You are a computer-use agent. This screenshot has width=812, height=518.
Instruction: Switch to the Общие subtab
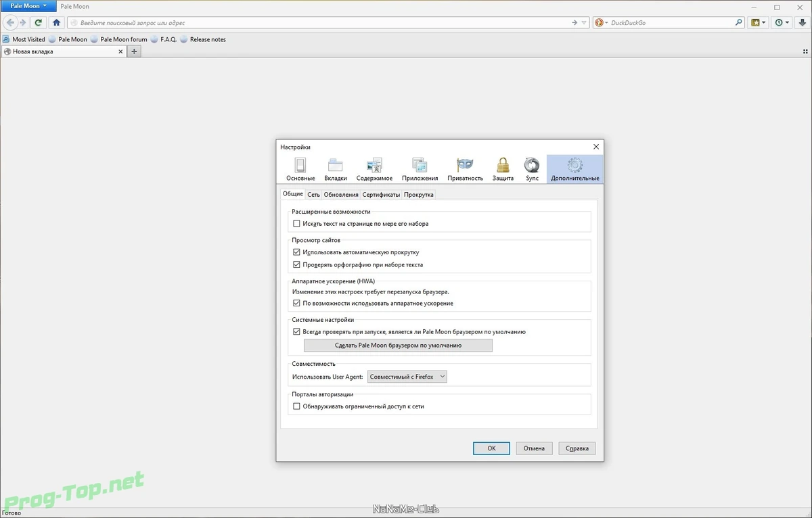[x=293, y=194]
